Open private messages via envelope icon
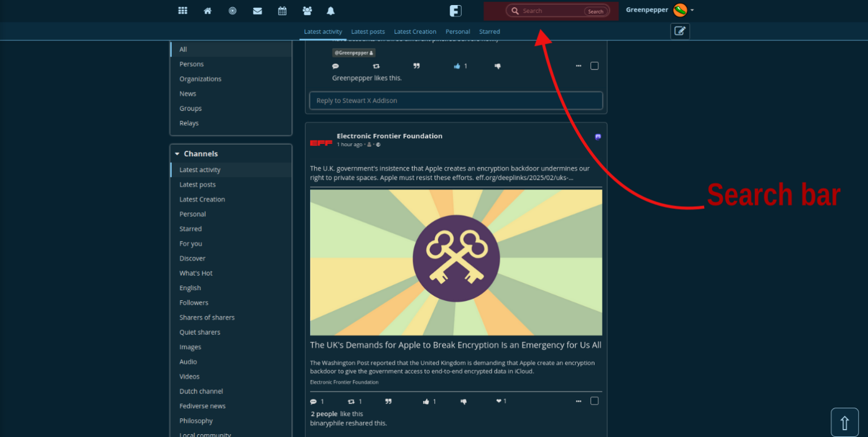The width and height of the screenshot is (868, 437). point(257,11)
